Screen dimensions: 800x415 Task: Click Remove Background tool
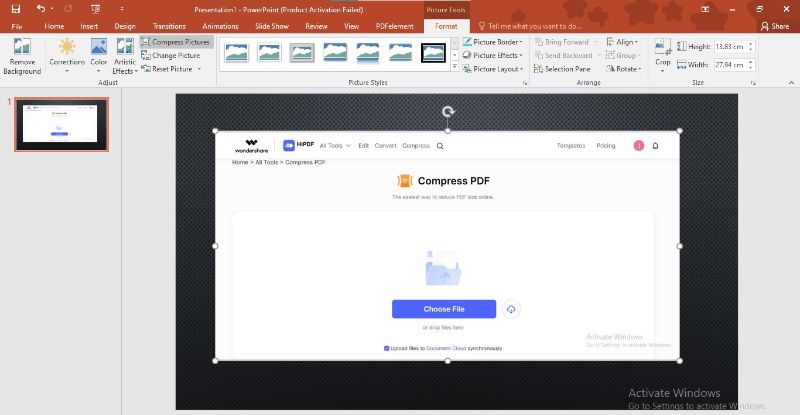pos(22,56)
